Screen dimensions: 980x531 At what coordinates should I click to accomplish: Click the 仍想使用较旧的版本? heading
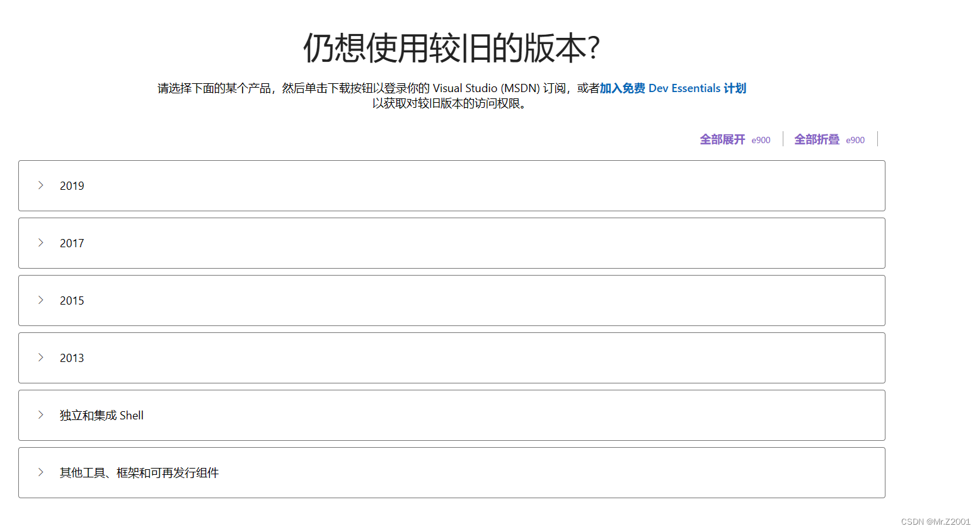point(452,48)
